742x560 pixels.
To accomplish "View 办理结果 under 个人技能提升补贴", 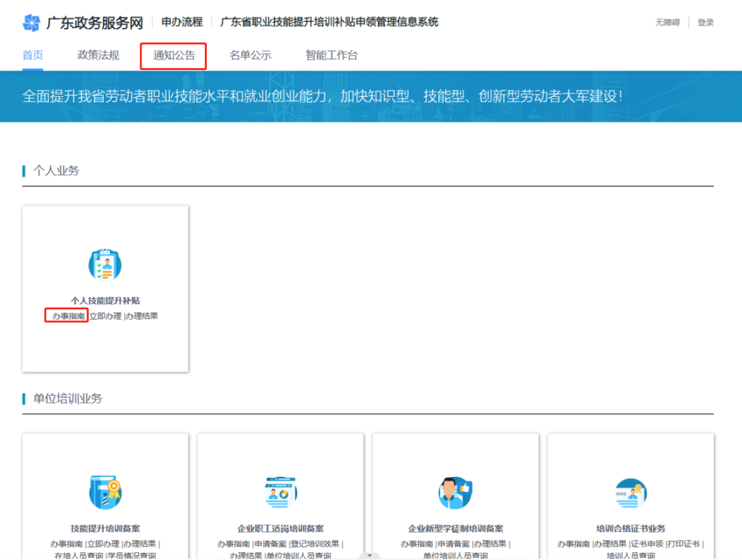I will click(142, 316).
